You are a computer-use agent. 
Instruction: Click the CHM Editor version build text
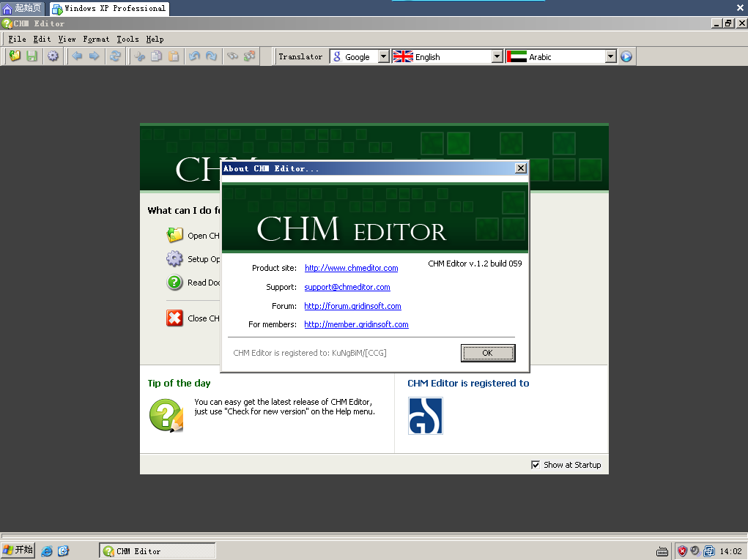tap(475, 263)
